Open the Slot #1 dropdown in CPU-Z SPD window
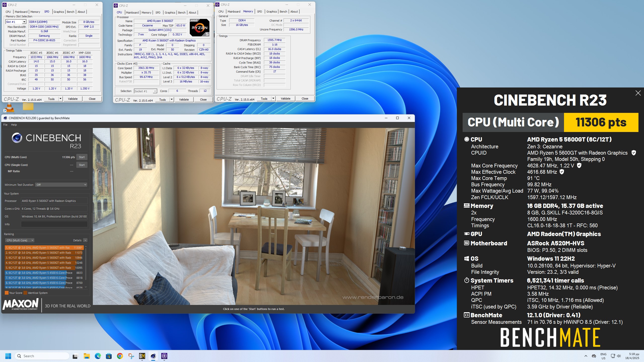 [x=24, y=22]
